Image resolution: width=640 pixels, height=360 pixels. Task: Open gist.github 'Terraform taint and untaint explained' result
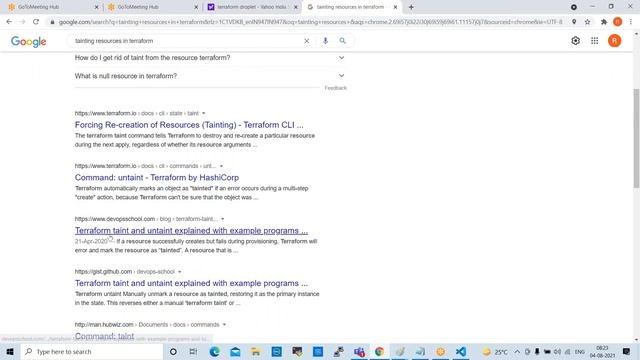click(191, 283)
